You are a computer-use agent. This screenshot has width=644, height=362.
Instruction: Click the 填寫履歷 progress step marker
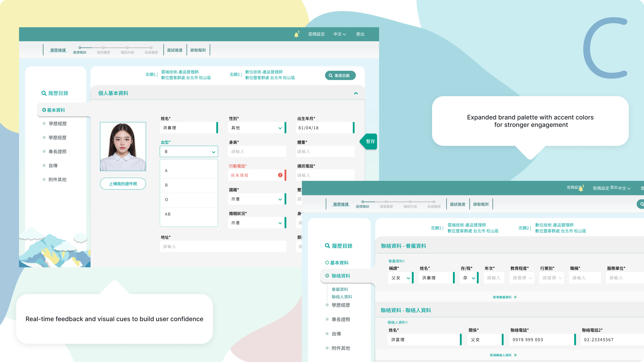pos(103,48)
